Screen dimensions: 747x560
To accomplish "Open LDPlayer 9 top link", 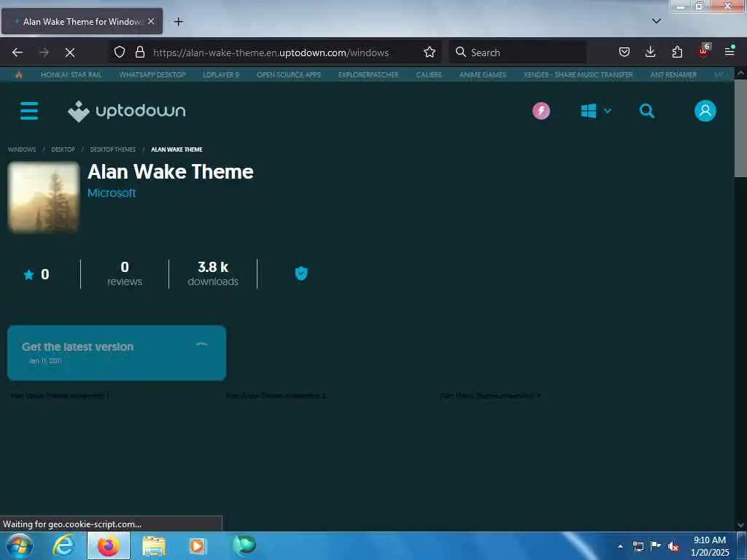I will tap(221, 75).
